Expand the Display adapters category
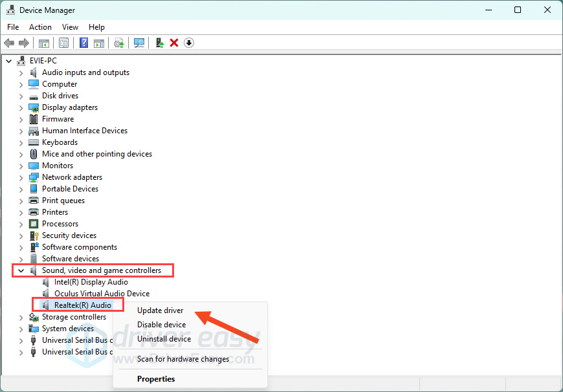Viewport: 563px width, 392px height. (21, 107)
